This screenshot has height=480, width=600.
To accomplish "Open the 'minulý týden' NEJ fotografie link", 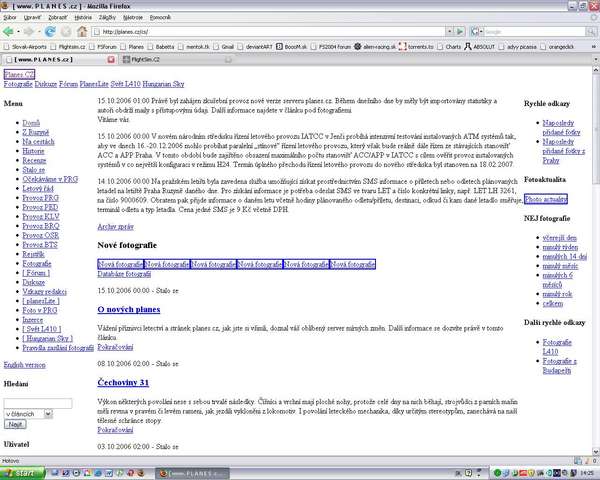I will pyautogui.click(x=560, y=247).
